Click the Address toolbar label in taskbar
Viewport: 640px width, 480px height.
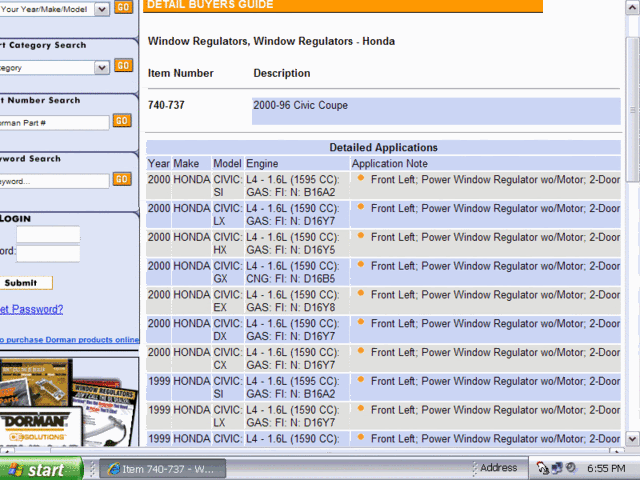pos(498,468)
